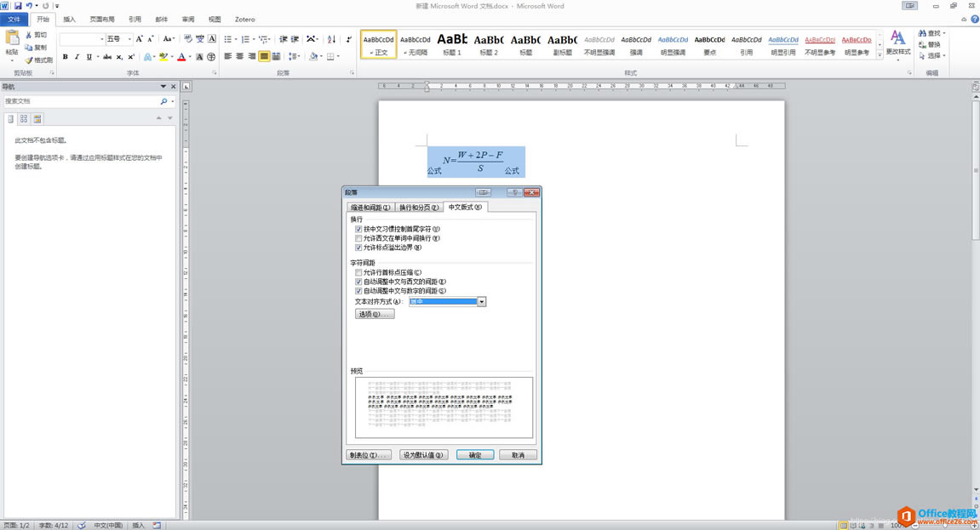The width and height of the screenshot is (980, 530).
Task: Click the Save icon in quick access toolbar
Action: pyautogui.click(x=18, y=6)
